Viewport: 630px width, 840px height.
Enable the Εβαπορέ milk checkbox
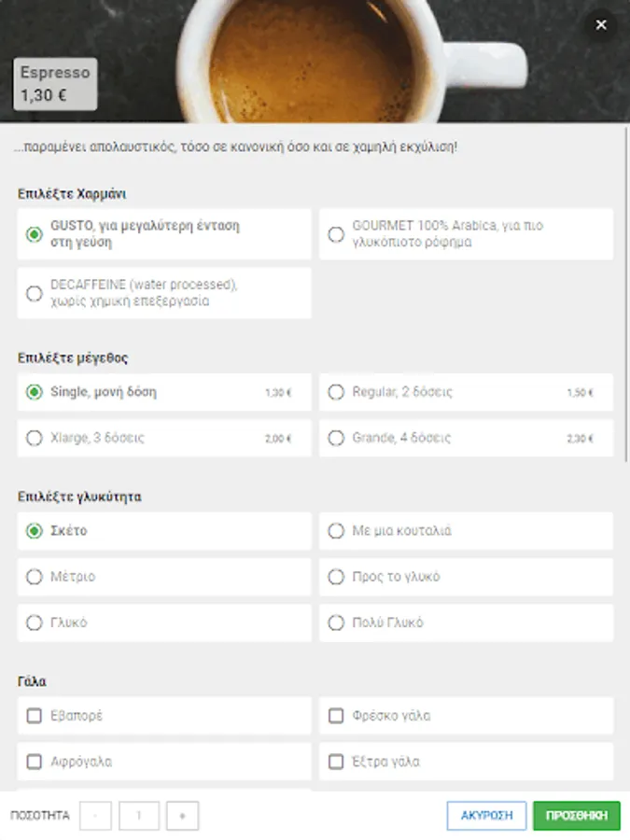point(35,716)
